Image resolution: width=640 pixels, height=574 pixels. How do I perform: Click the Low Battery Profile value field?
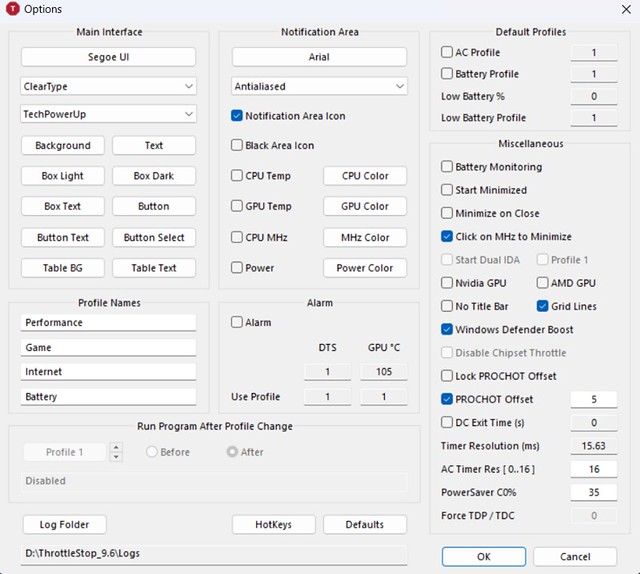point(594,118)
